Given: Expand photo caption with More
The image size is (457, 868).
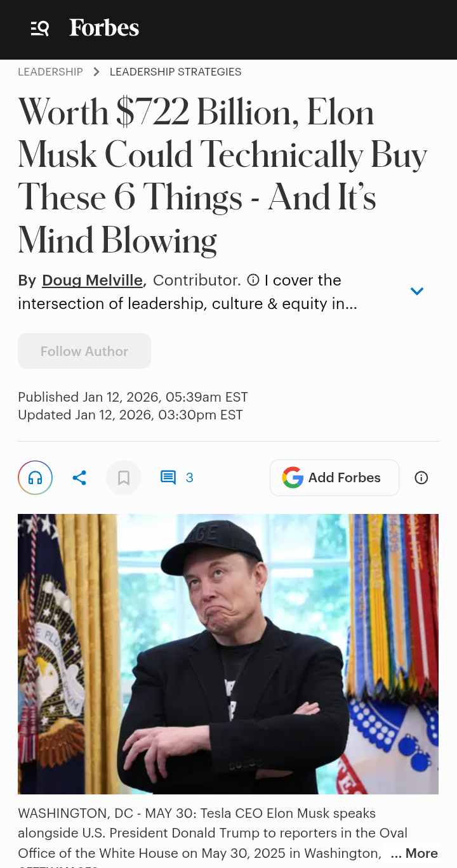Looking at the screenshot, I should click(x=414, y=853).
